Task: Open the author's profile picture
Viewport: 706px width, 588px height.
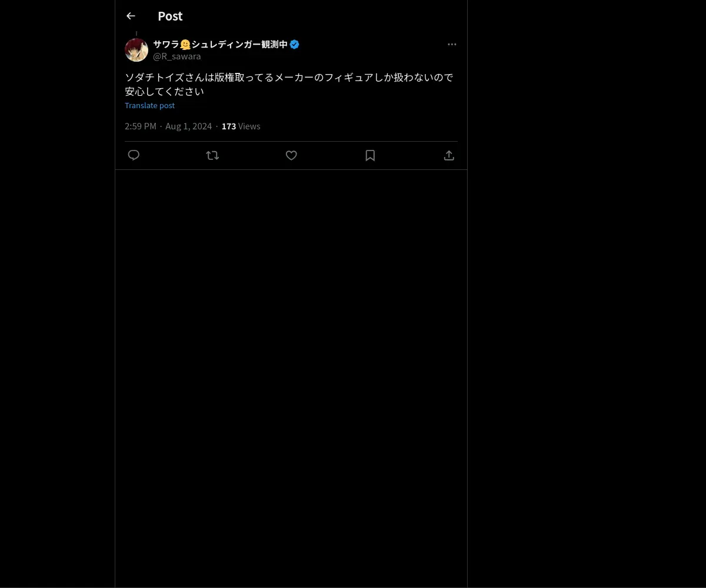Action: point(136,50)
